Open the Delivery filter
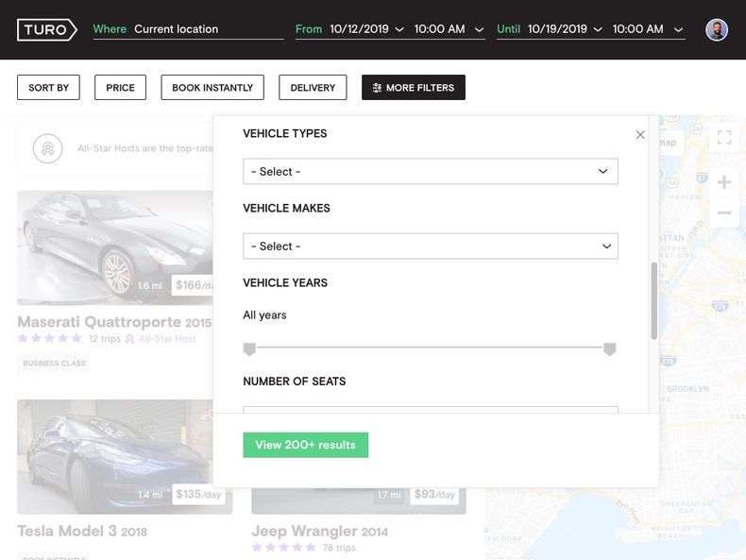746x560 pixels. click(313, 88)
